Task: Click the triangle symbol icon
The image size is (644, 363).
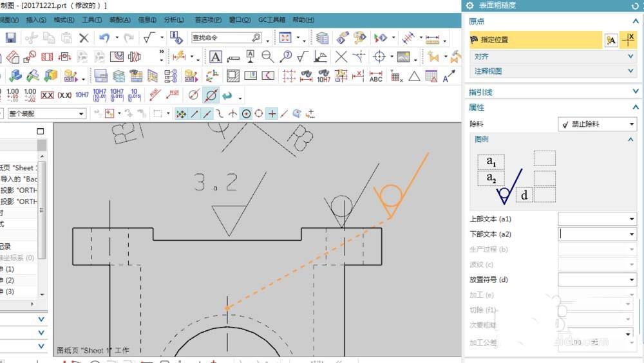Action: pos(414,76)
